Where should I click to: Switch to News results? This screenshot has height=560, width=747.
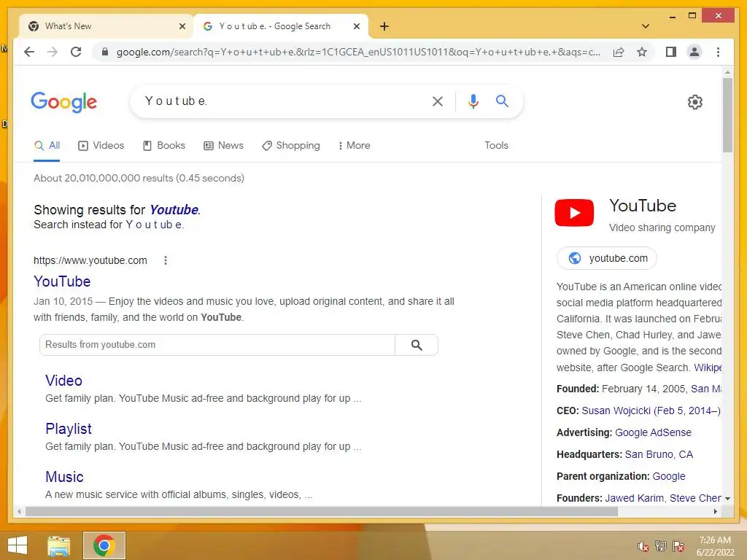point(223,146)
